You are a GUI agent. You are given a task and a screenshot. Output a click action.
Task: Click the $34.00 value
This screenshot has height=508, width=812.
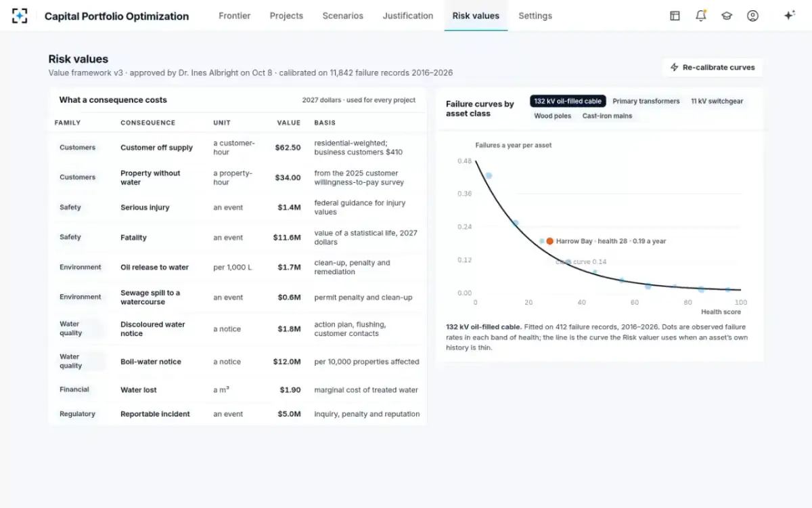[x=288, y=177]
